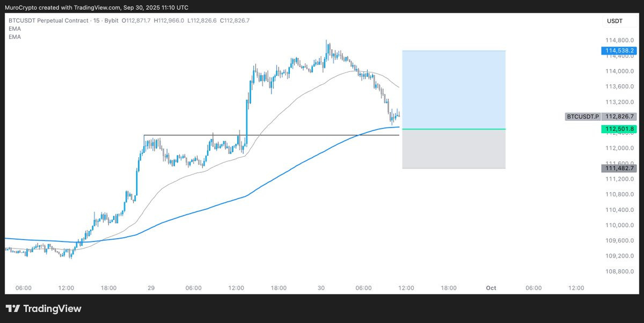The width and height of the screenshot is (644, 323).
Task: Click the 29 date label on time axis
Action: (151, 288)
